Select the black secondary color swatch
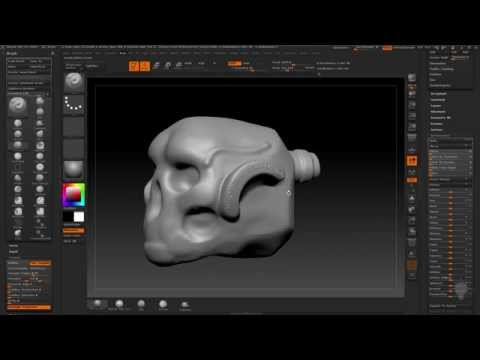 68,217
